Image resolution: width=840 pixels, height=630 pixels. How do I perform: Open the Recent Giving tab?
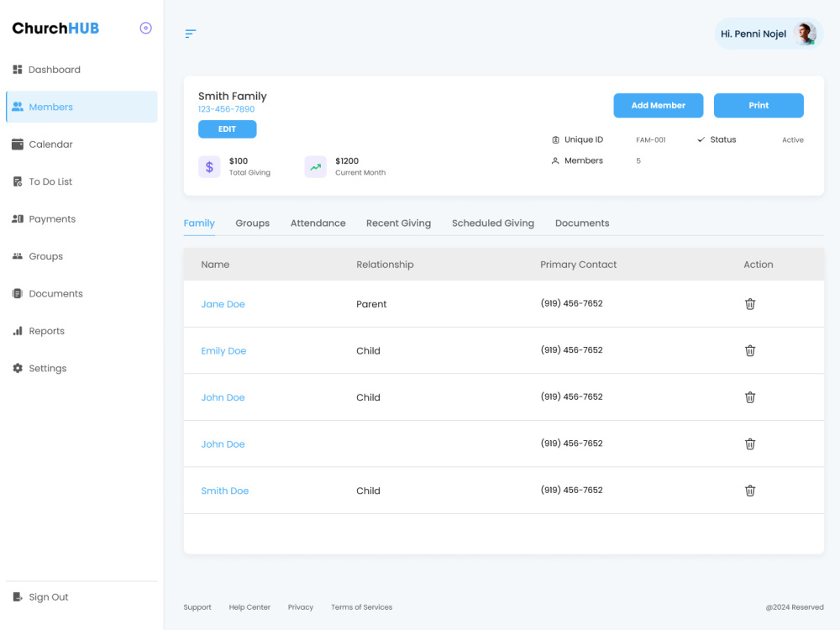tap(398, 223)
